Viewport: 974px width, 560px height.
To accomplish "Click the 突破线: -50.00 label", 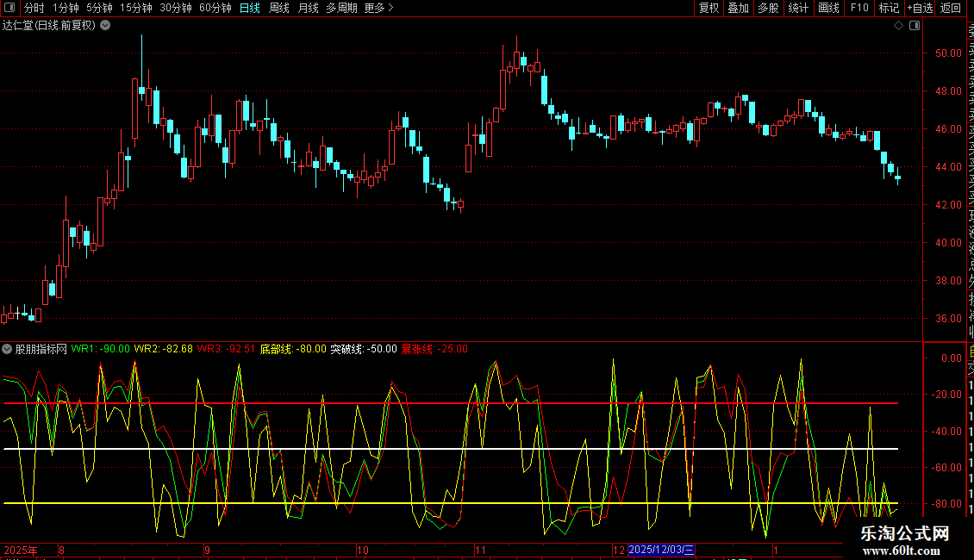I will point(364,349).
